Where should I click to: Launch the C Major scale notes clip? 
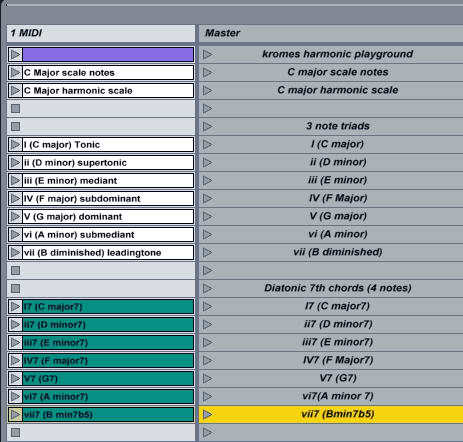click(x=15, y=72)
